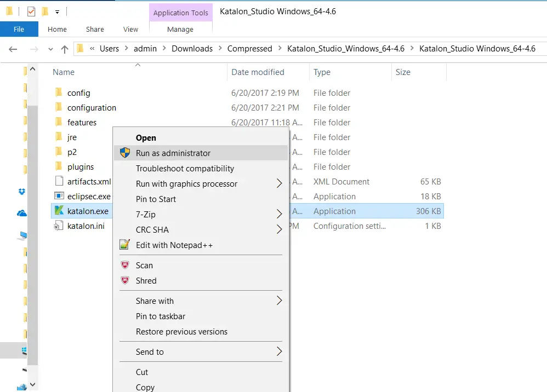Screen dimensions: 547x392
Task: Choose Restore previous versions
Action: point(201,331)
